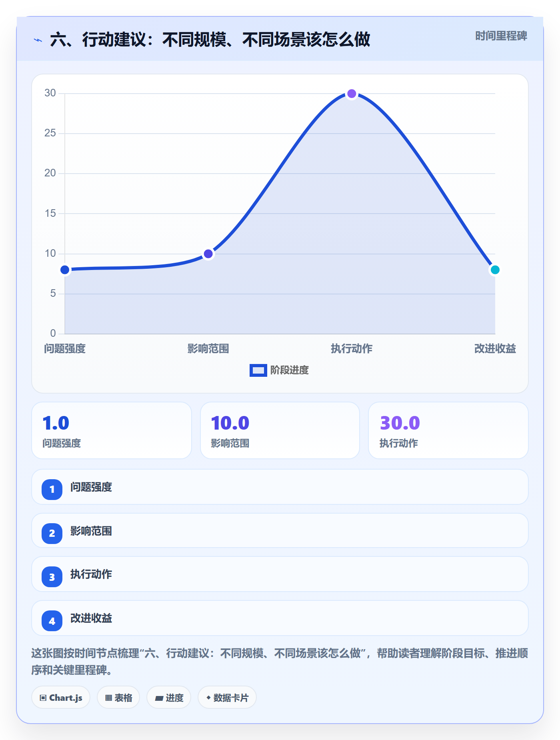Select the cyan 改进收益 data point
Screen dimensions: 560x740
tap(495, 270)
